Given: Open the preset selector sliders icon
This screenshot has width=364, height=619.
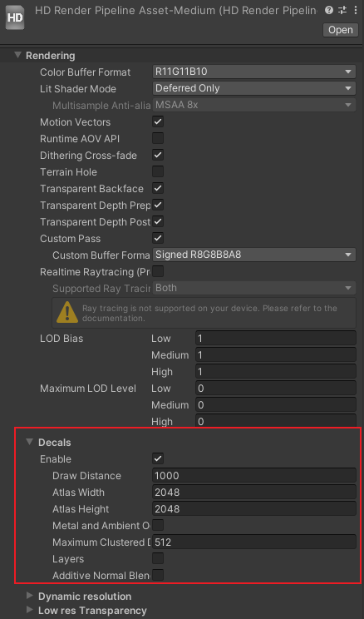Looking at the screenshot, I should pos(342,10).
